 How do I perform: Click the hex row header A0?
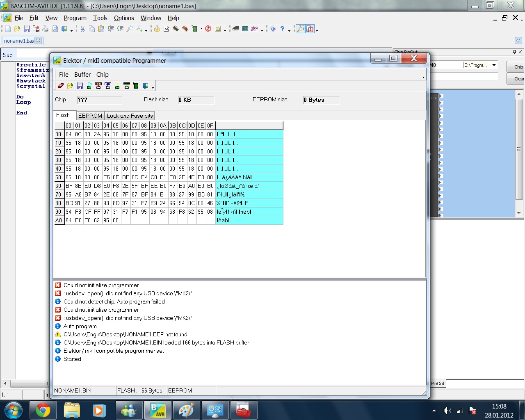59,220
